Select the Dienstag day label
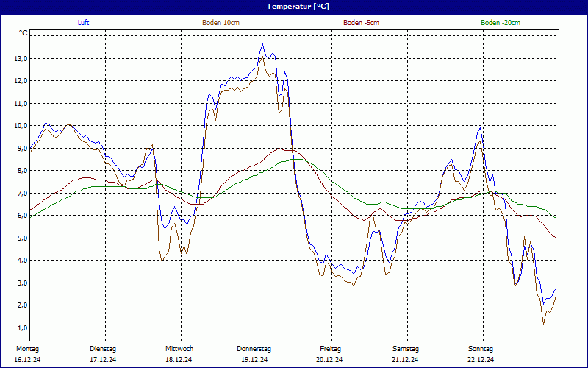 pos(103,348)
